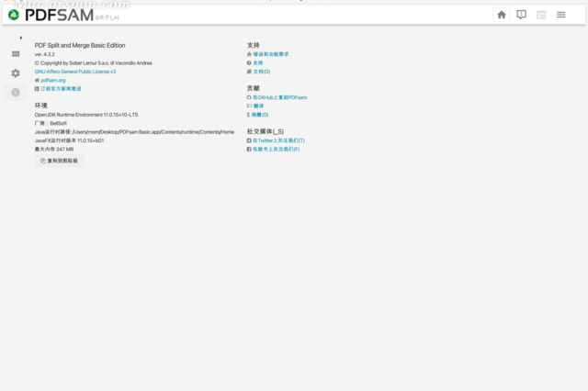Image resolution: width=588 pixels, height=391 pixels.
Task: Expand the left sidebar arrow
Action: (21, 38)
